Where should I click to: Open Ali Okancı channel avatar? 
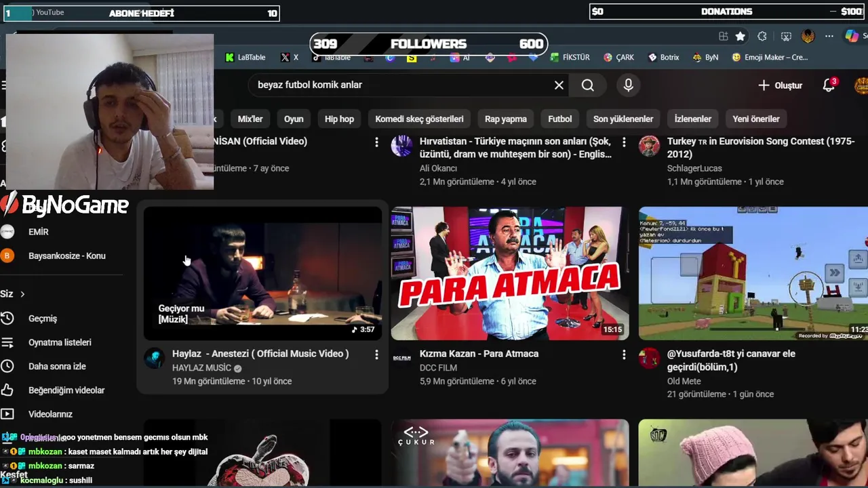(401, 146)
